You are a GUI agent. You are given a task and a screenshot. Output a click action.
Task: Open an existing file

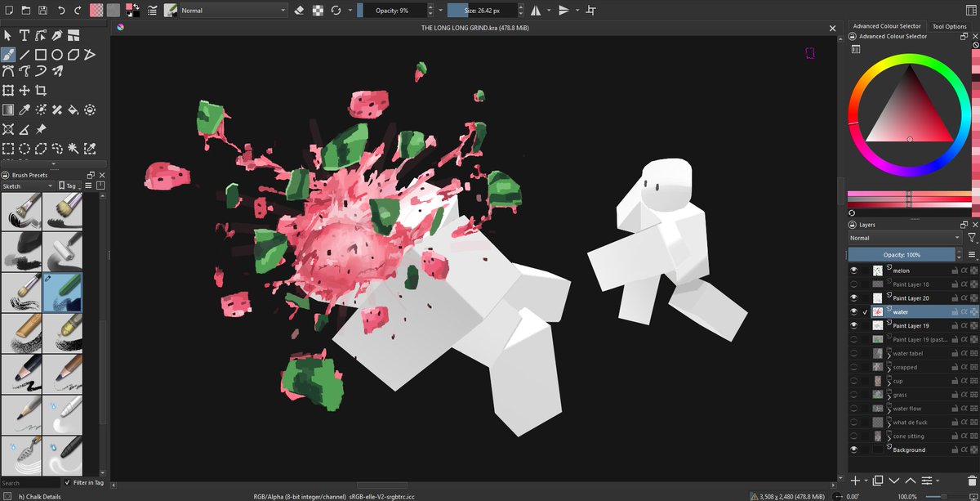click(26, 11)
